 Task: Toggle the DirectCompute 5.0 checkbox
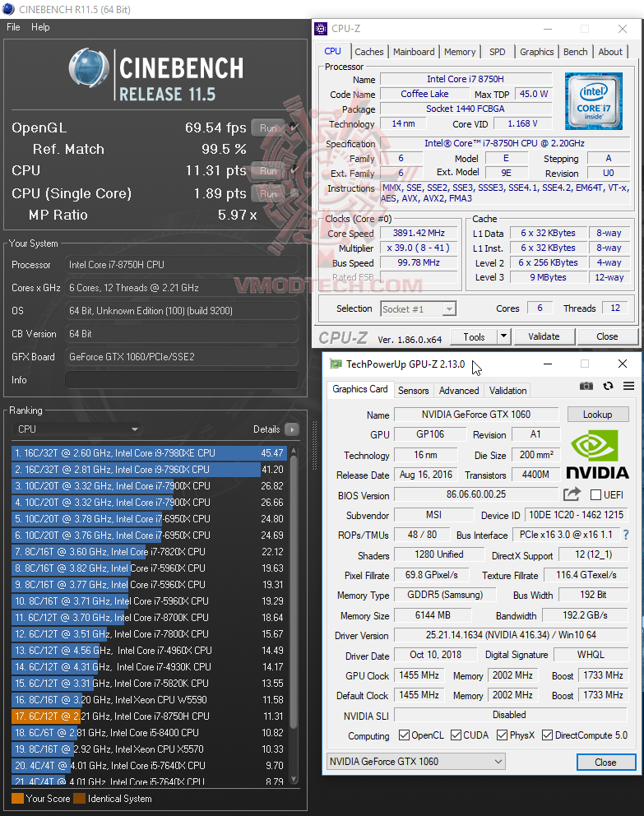coord(547,735)
